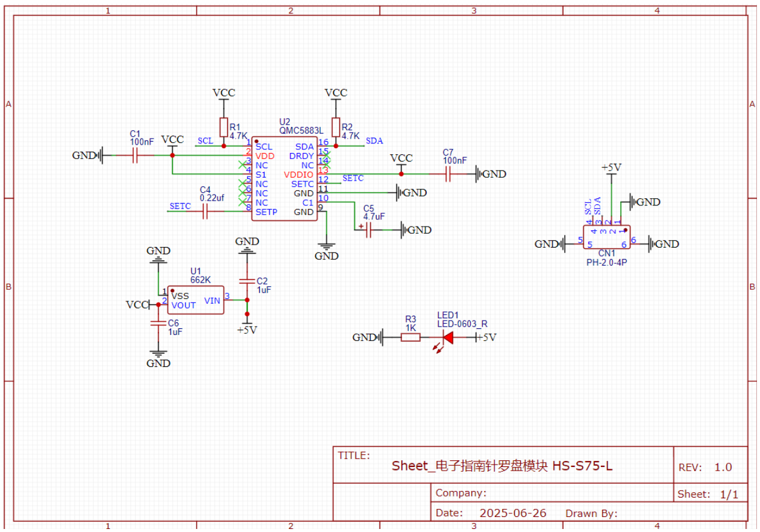
Task: Click the sheet title text HS-S75-L
Action: pyautogui.click(x=502, y=466)
